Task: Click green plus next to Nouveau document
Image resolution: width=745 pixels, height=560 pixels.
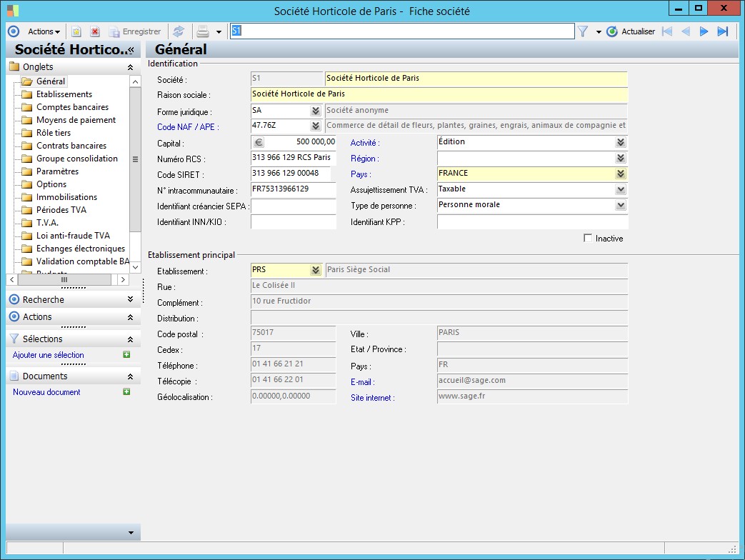Action: [x=126, y=391]
